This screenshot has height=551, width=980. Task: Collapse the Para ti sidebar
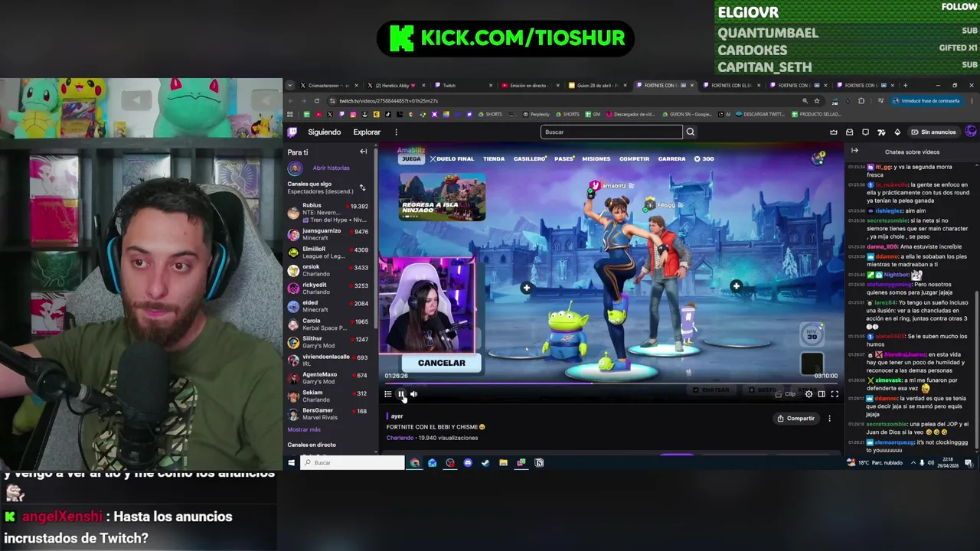point(364,152)
